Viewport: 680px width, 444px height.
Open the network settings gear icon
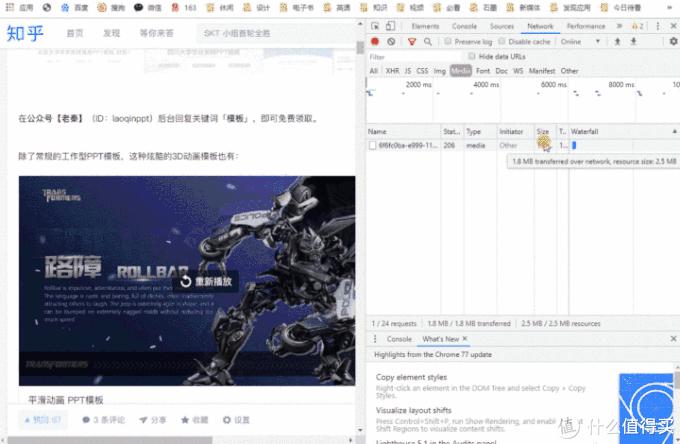pos(671,42)
